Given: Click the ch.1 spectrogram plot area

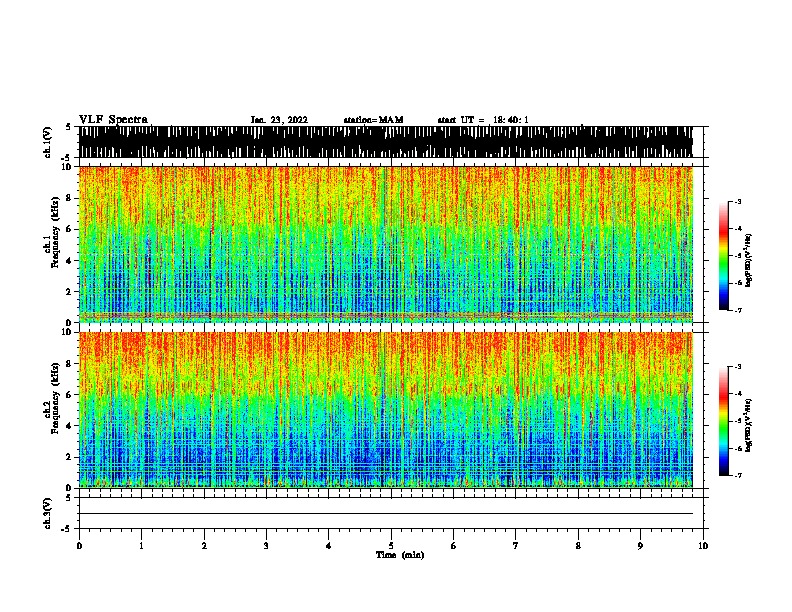Looking at the screenshot, I should [385, 244].
